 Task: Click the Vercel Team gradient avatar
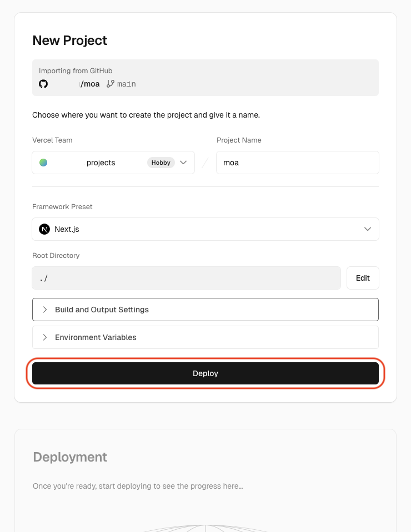click(x=43, y=163)
